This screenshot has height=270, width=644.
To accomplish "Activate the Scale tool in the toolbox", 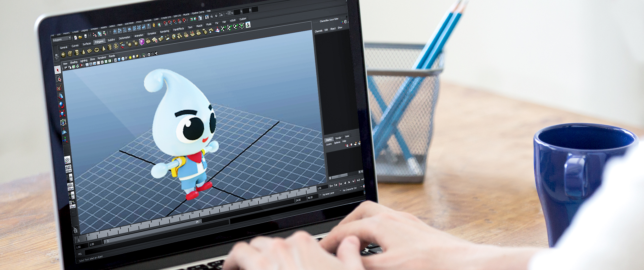I will [63, 113].
